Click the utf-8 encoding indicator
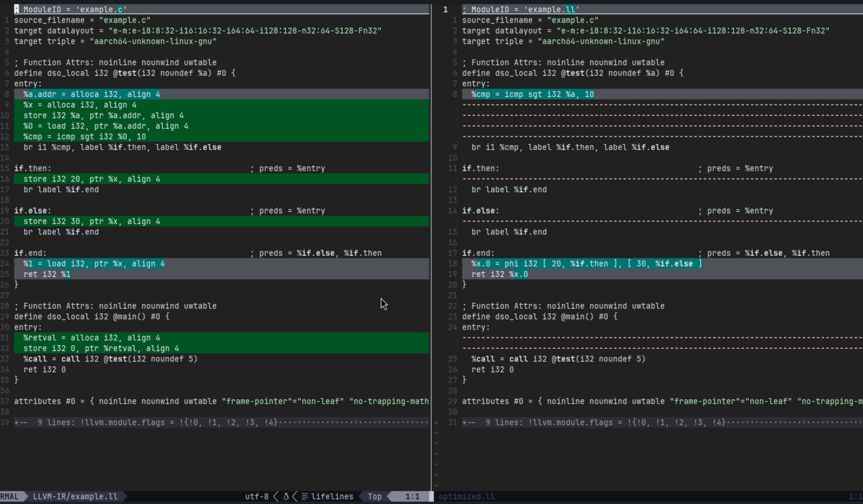The image size is (863, 504). point(256,496)
